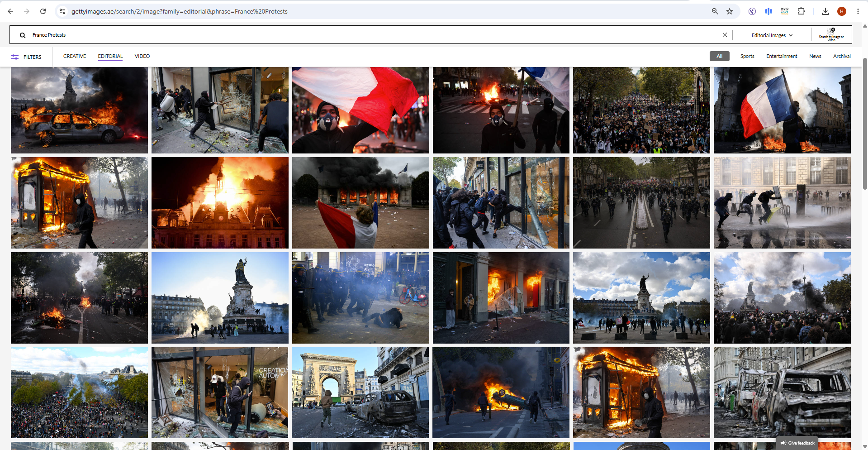
Task: Select the Archival category filter
Action: [x=842, y=56]
